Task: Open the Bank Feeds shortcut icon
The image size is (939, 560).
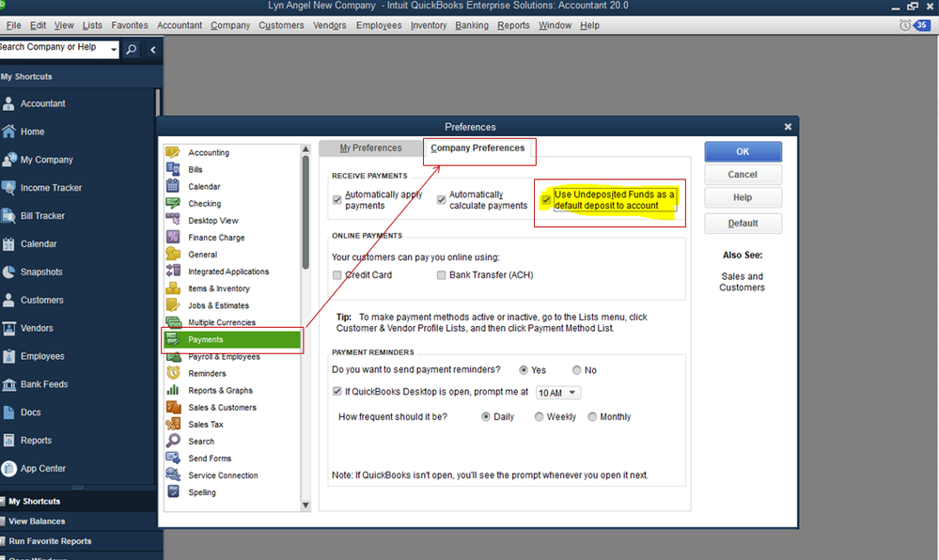Action: pos(8,384)
